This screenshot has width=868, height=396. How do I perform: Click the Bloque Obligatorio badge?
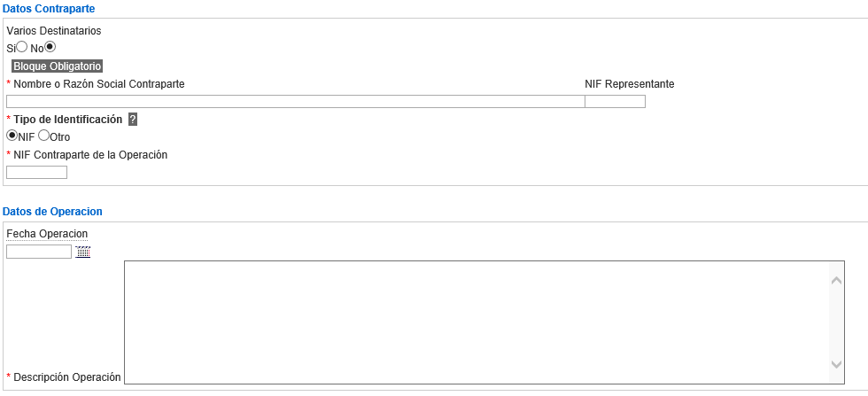click(x=57, y=66)
